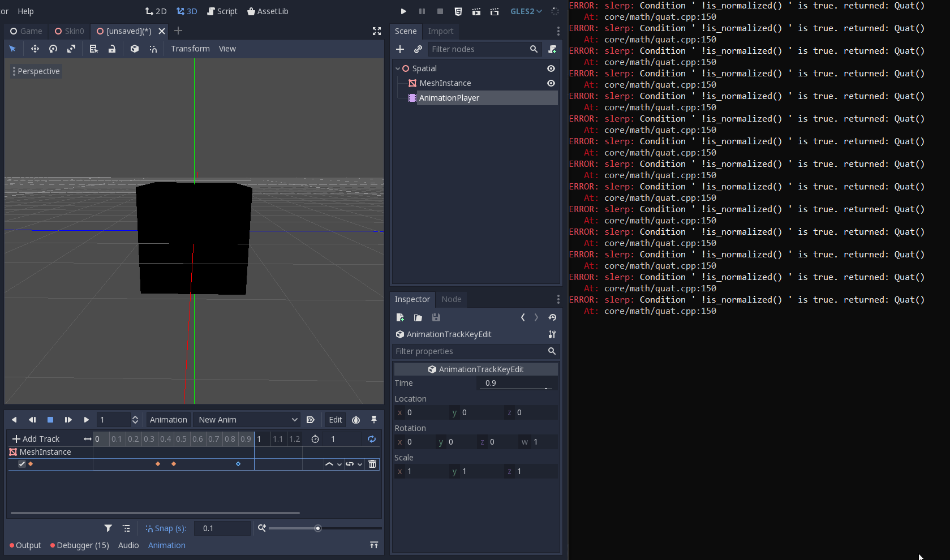The image size is (950, 560).
Task: Click the Edit button in the animation panel
Action: tap(334, 420)
